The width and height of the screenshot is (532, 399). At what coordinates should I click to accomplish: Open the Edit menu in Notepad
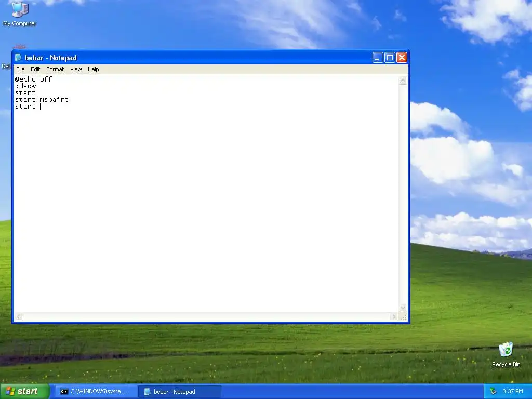35,69
